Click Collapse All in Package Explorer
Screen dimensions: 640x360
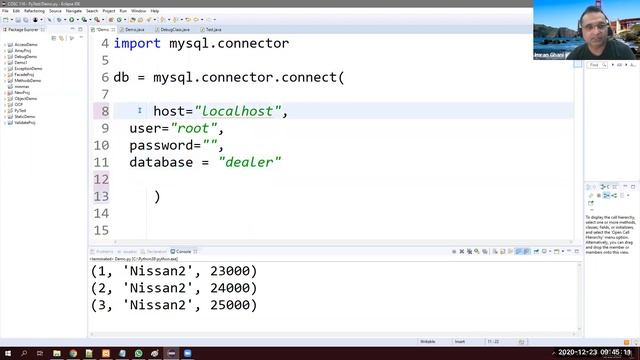point(54,38)
